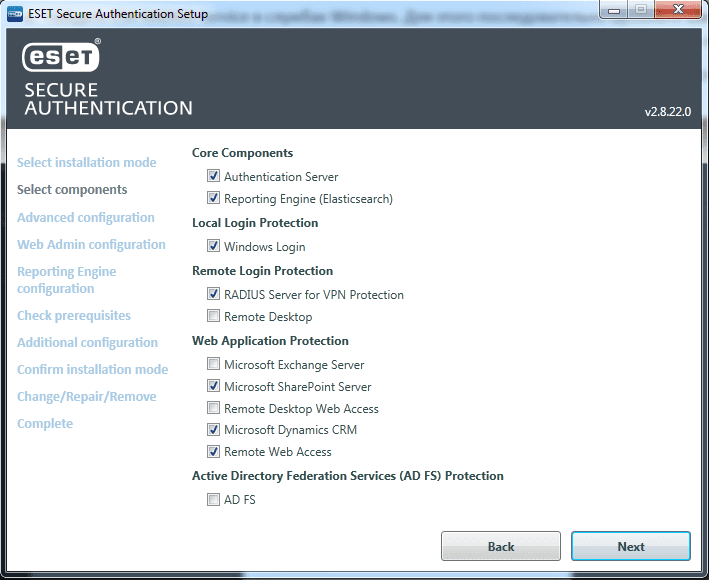Viewport: 709px width, 580px height.
Task: Go to Additional configuration step
Action: pos(87,343)
